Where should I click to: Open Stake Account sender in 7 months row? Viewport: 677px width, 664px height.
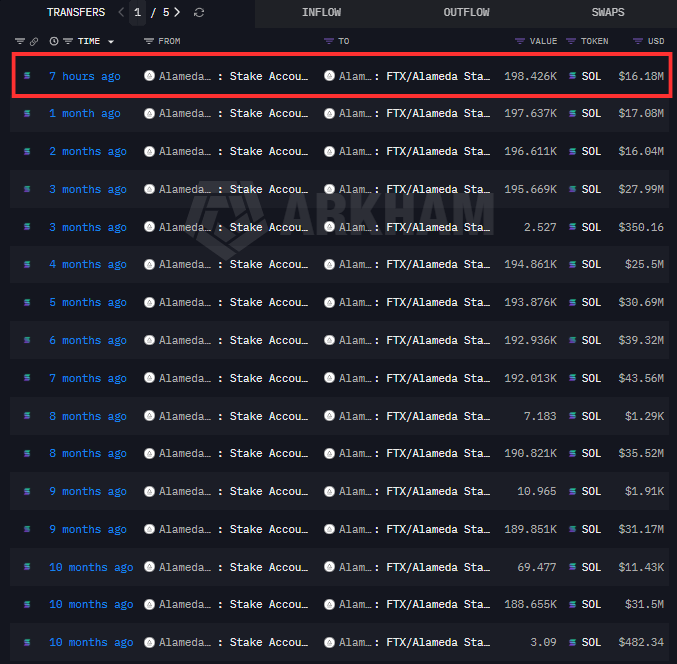pos(269,378)
